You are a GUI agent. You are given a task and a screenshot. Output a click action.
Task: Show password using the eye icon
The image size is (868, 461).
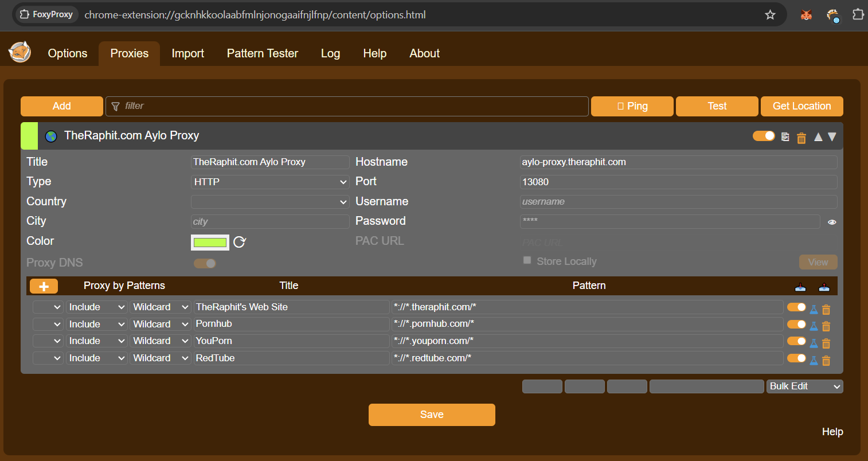tap(832, 222)
